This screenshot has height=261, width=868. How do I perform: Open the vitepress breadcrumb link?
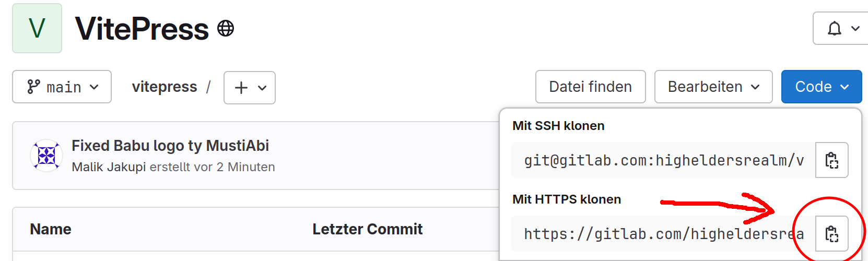click(x=165, y=87)
